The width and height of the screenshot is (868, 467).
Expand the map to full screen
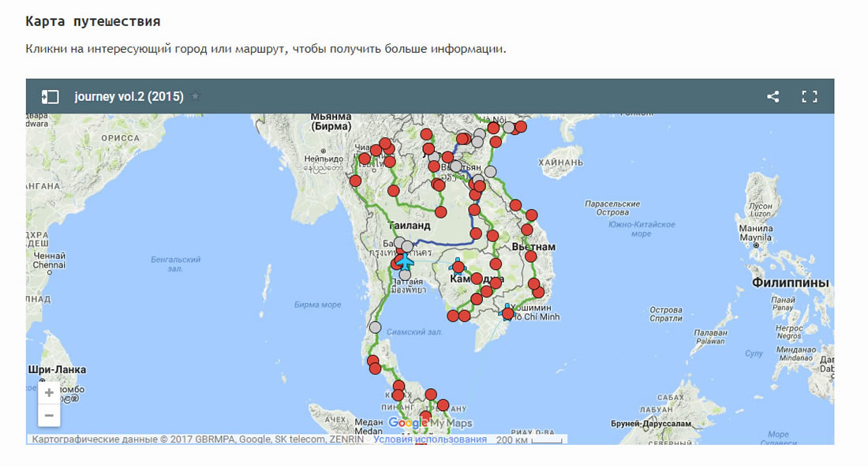(x=809, y=96)
